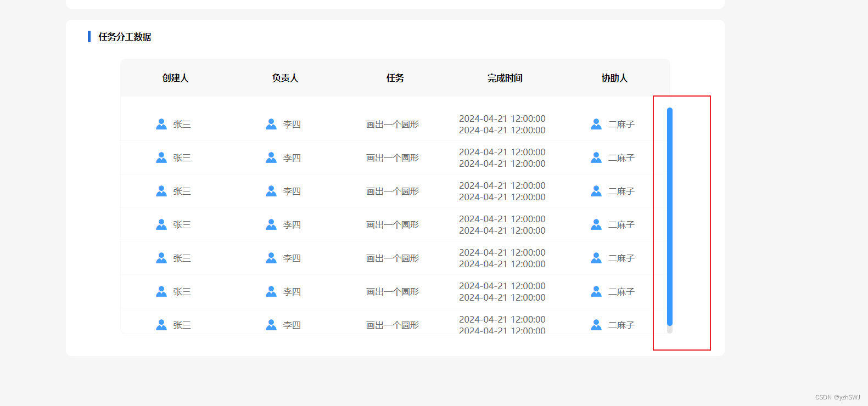
Task: Click 李四 avatar icon in seventh row
Action: 271,325
